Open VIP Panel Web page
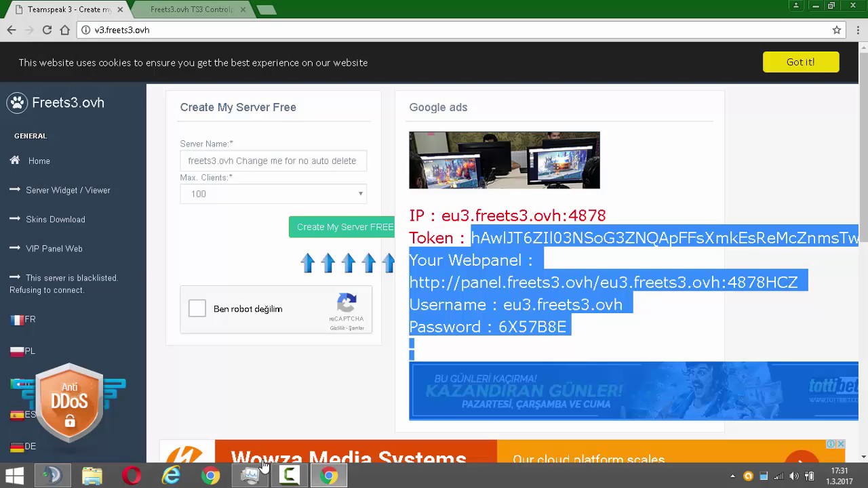The width and height of the screenshot is (868, 488). pos(54,249)
